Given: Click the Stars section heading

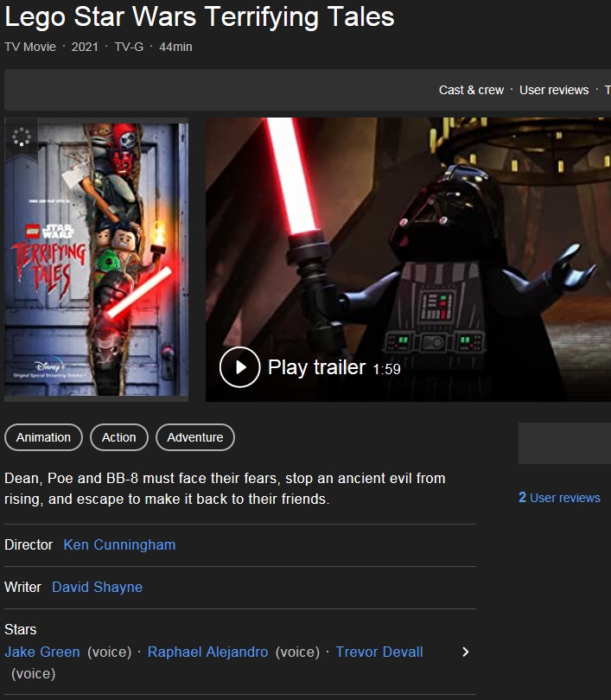Looking at the screenshot, I should [21, 629].
